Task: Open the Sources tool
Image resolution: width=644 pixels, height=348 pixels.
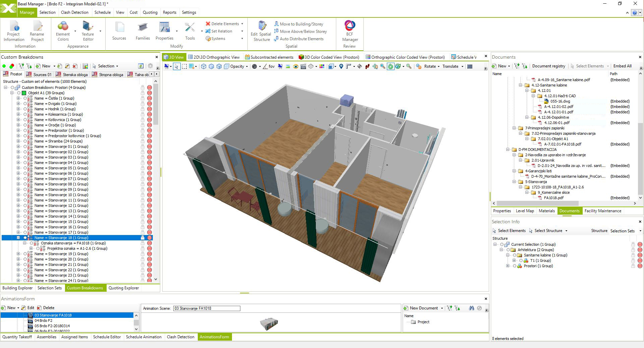Action: click(x=119, y=31)
